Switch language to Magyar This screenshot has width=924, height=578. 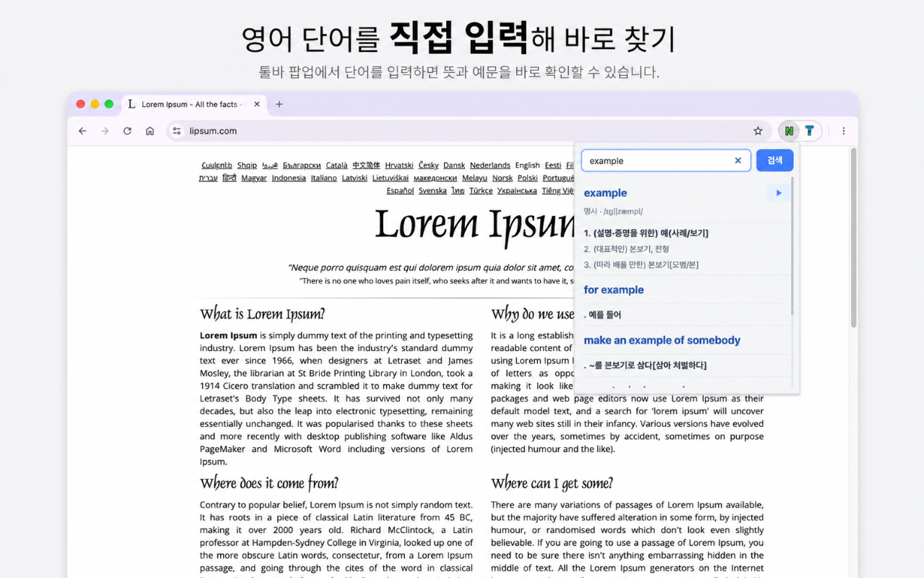coord(254,178)
